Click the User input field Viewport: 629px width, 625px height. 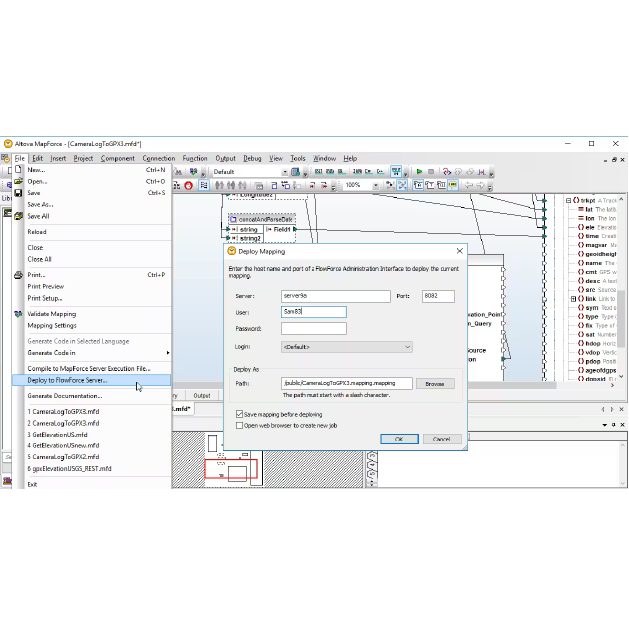314,312
